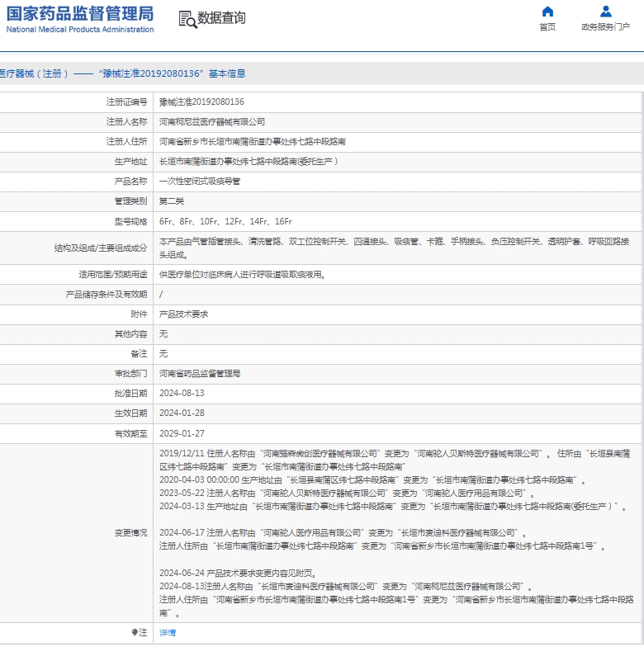Click approval date 2024-08-13
644x647 pixels.
tap(182, 393)
